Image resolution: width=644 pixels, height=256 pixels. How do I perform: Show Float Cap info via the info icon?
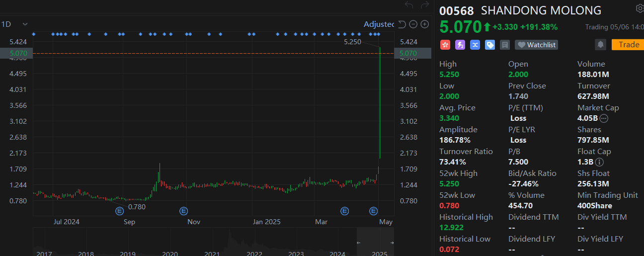pos(599,162)
